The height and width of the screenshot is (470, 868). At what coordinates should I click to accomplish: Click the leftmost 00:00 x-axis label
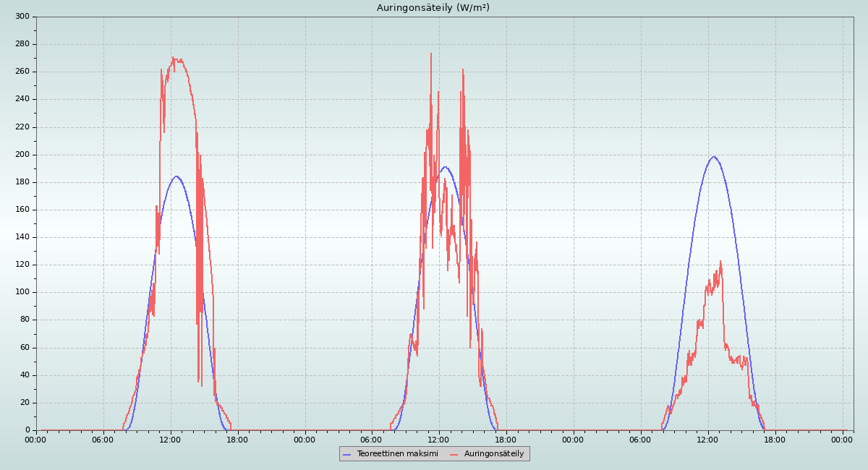pos(36,440)
